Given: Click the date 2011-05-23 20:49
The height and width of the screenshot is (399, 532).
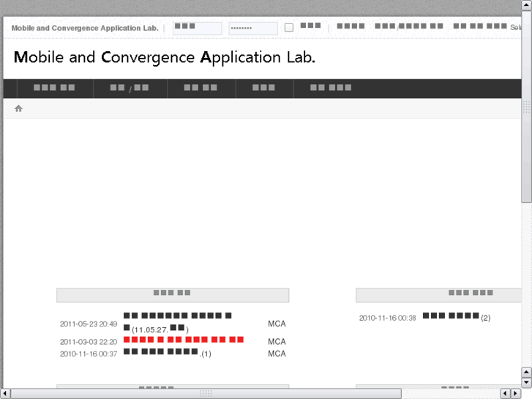Looking at the screenshot, I should [x=89, y=324].
